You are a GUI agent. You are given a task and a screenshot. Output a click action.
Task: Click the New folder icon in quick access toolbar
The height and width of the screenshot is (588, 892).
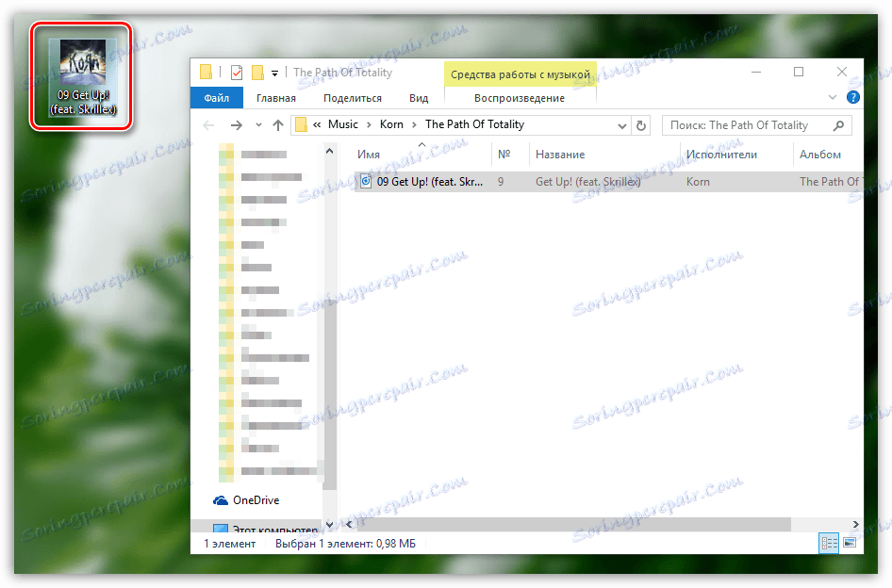(257, 73)
